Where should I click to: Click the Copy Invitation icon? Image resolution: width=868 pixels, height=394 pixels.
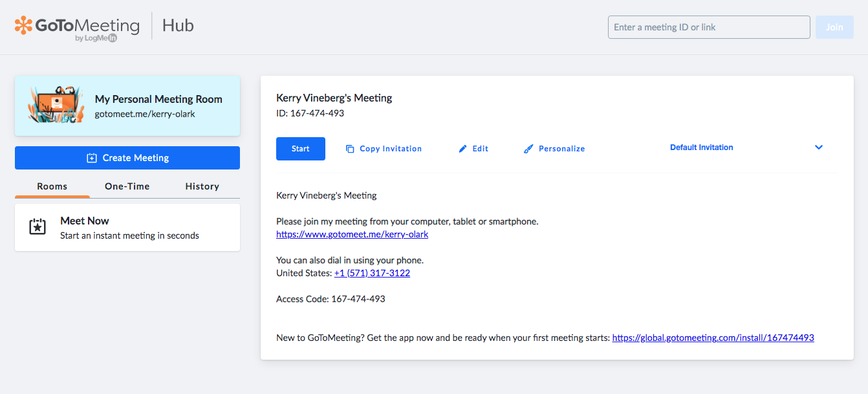350,149
